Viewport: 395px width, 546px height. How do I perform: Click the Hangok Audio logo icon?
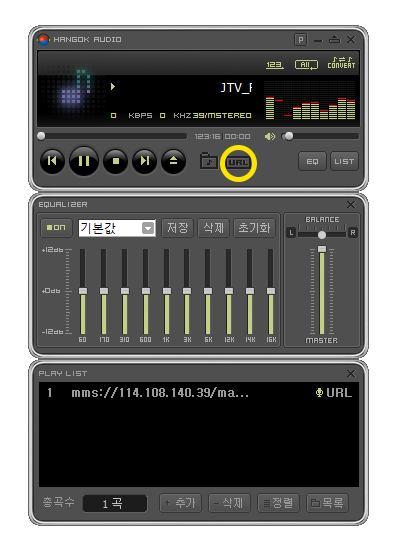click(x=44, y=40)
